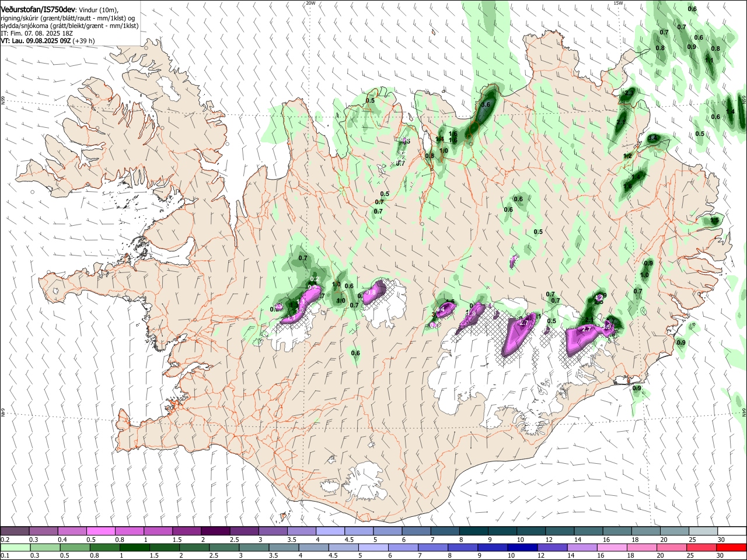Image resolution: width=747 pixels, height=560 pixels.
Task: Click the 3.6 precipitation value on north coast
Action: [486, 104]
